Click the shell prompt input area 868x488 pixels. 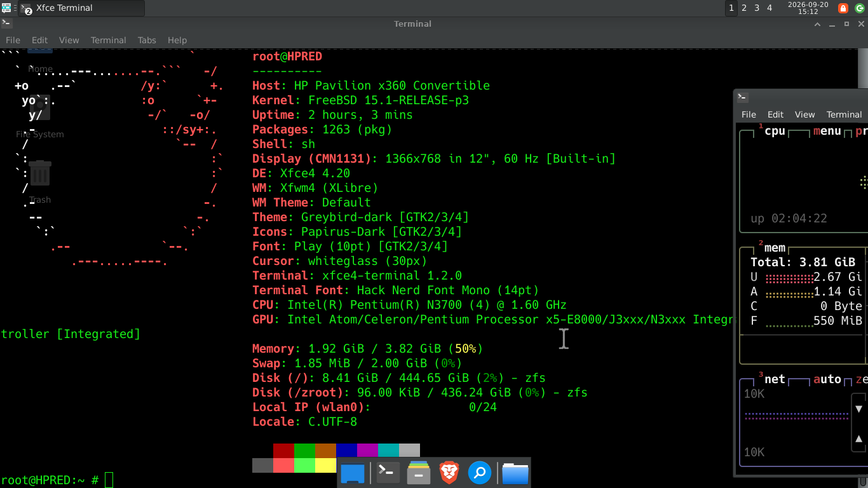(109, 480)
